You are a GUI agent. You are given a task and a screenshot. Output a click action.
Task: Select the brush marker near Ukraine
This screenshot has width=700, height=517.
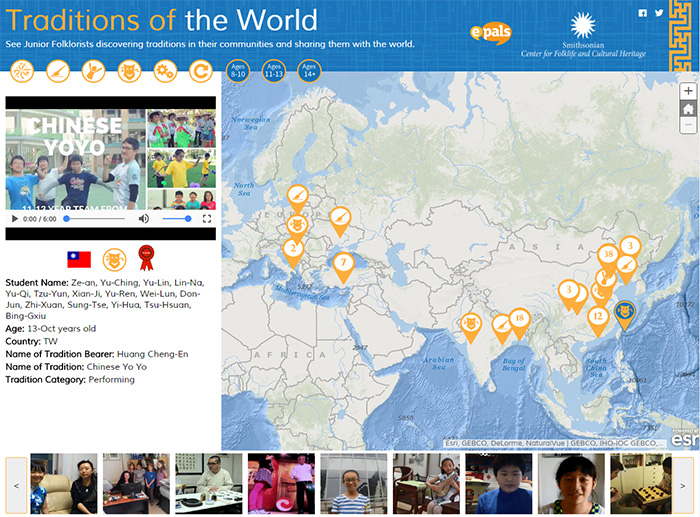(x=340, y=220)
